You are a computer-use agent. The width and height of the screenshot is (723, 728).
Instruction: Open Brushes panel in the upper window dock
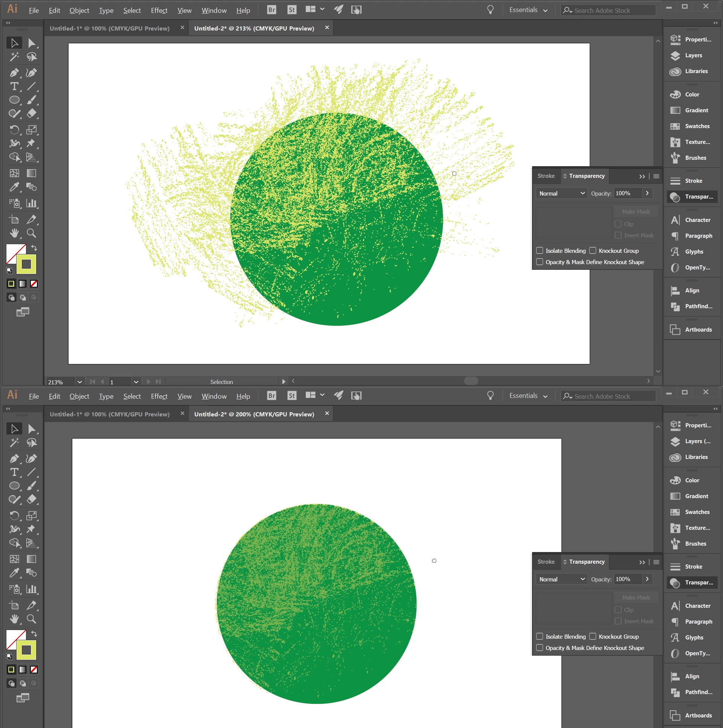(695, 158)
